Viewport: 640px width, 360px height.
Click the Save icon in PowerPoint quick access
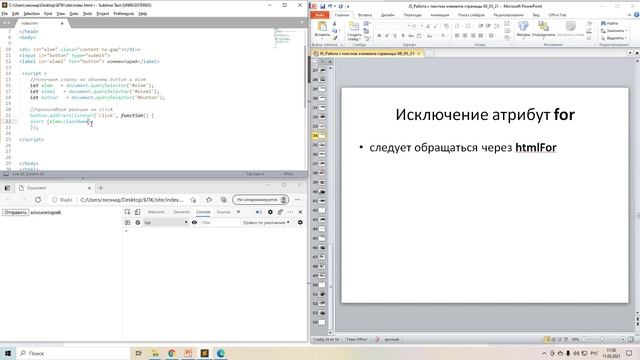tap(322, 6)
